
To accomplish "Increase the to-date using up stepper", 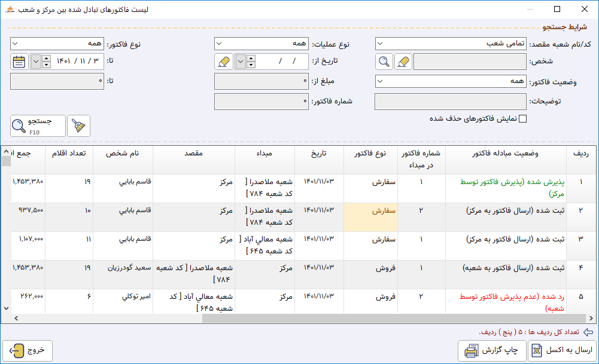I will click(46, 59).
